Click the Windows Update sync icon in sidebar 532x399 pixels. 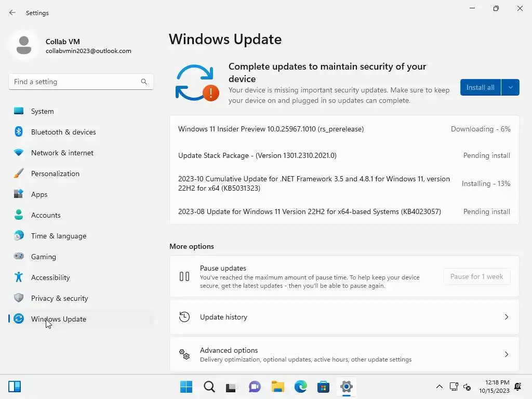point(19,318)
